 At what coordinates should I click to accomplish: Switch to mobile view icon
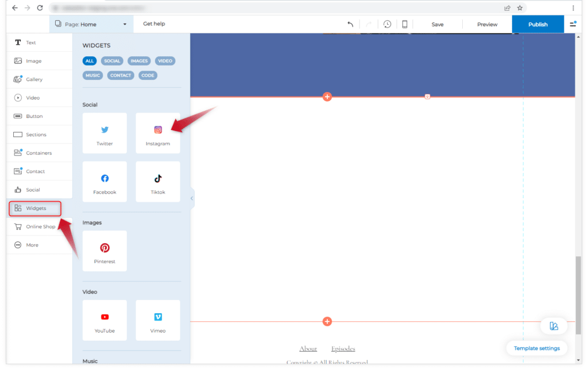click(405, 24)
